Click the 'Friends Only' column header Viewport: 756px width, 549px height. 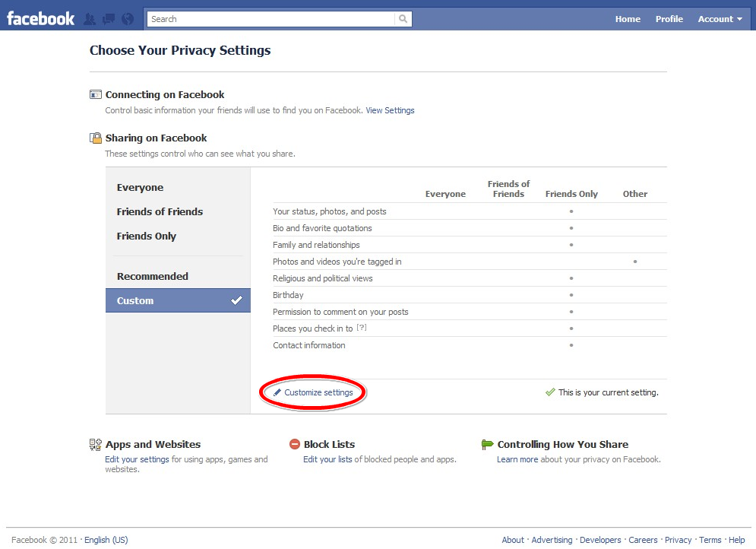(x=571, y=194)
